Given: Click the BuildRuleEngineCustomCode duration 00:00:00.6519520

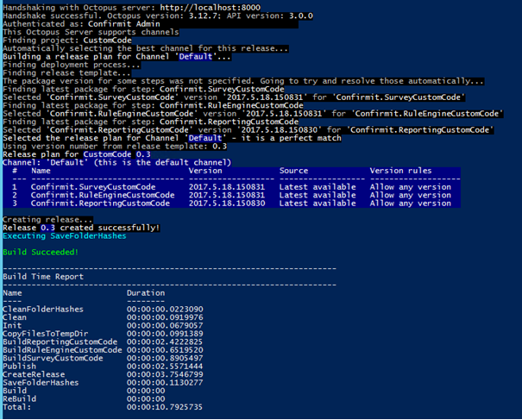Looking at the screenshot, I should click(165, 350).
